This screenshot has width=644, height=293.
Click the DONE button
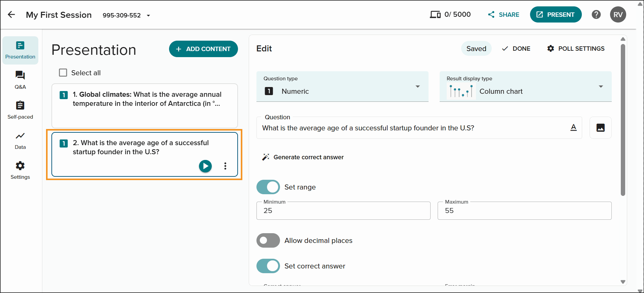point(516,48)
